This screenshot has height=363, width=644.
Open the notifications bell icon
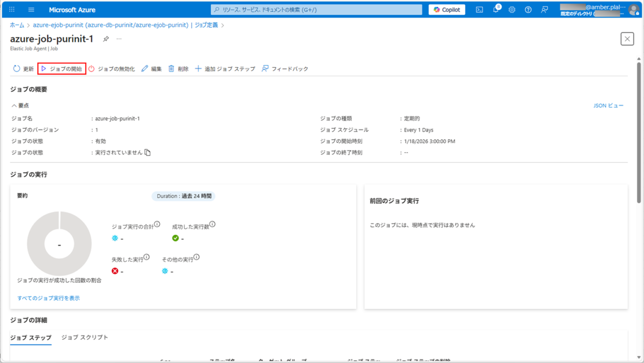click(495, 9)
